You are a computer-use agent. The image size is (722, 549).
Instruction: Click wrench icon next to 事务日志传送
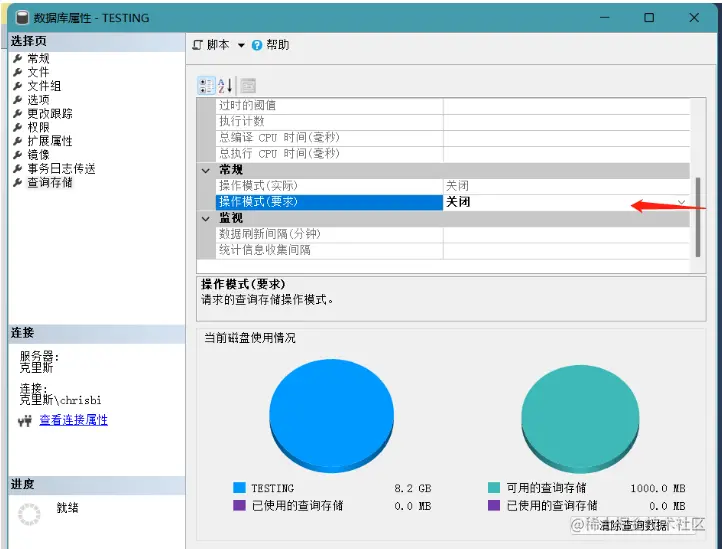coord(17,169)
